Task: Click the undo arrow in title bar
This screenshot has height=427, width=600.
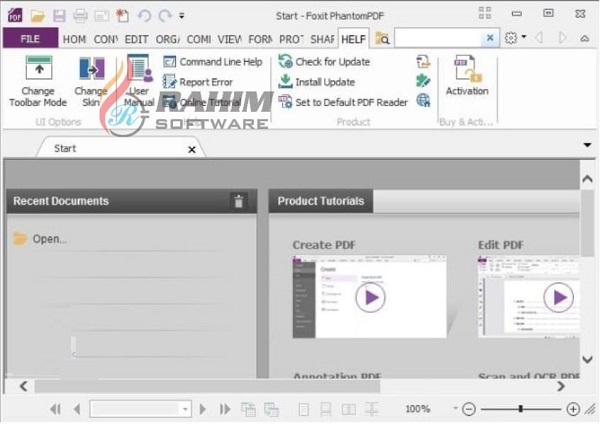Action: pos(144,16)
